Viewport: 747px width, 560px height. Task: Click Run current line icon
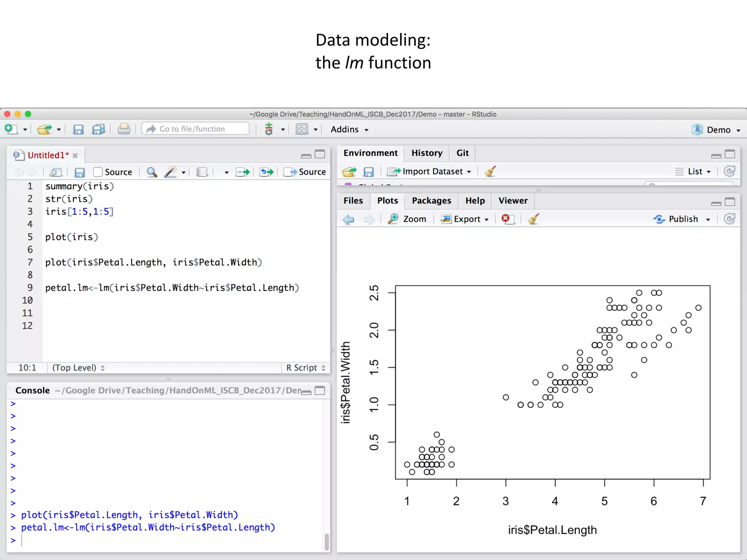(243, 172)
